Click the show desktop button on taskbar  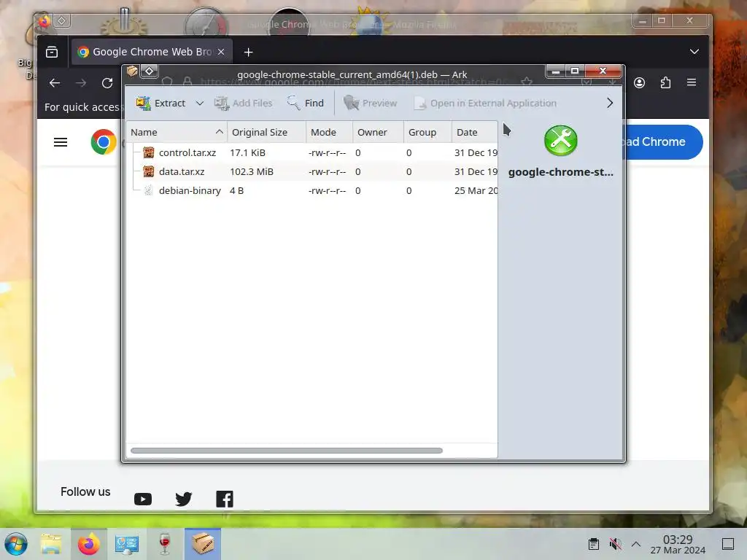point(728,544)
